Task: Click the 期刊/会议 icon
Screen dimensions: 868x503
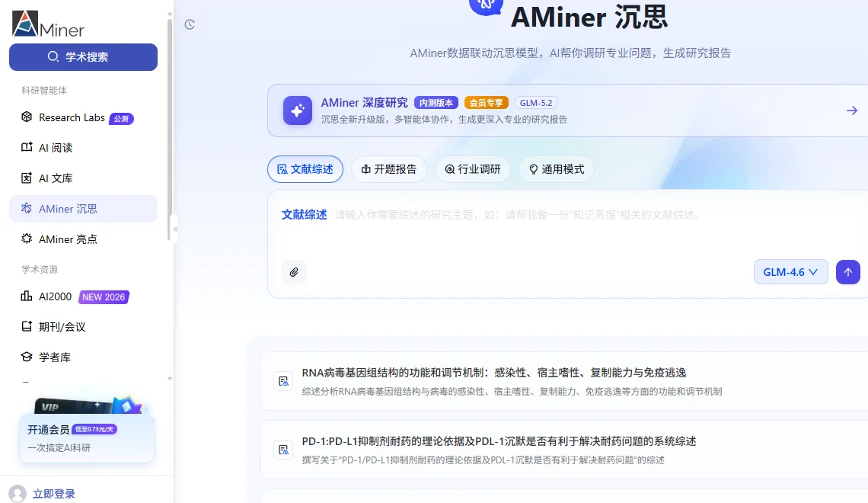Action: coord(27,326)
